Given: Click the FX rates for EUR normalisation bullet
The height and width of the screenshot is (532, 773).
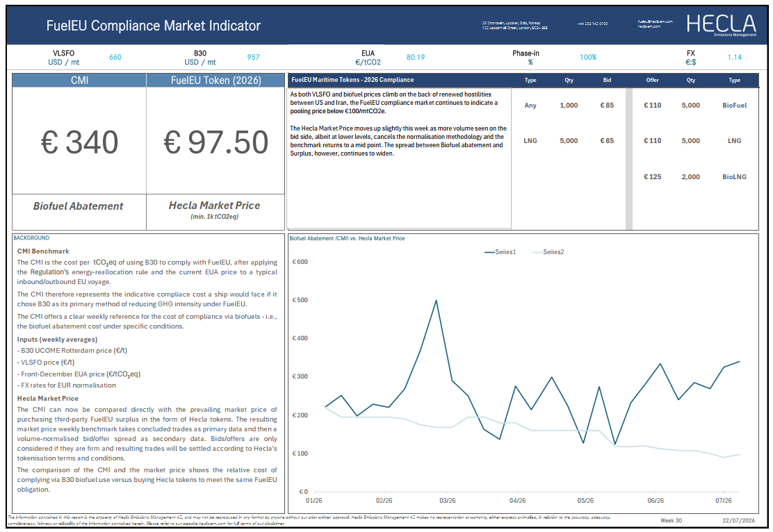Looking at the screenshot, I should (x=67, y=385).
